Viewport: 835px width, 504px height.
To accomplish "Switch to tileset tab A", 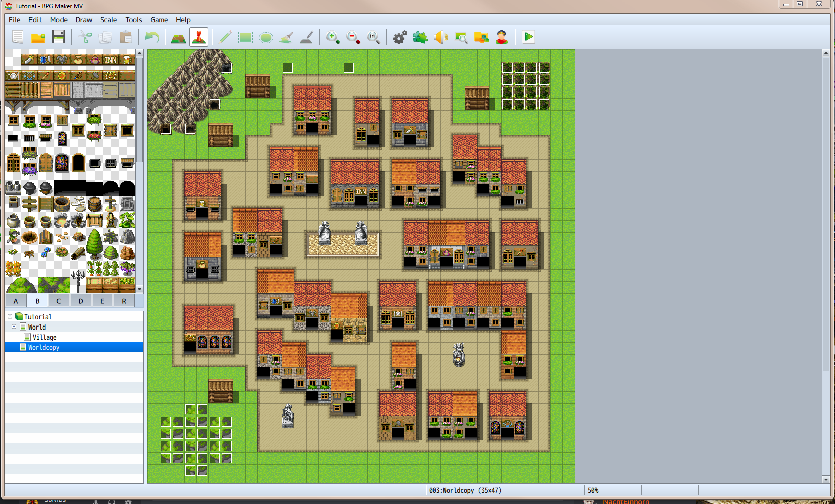I will point(16,301).
